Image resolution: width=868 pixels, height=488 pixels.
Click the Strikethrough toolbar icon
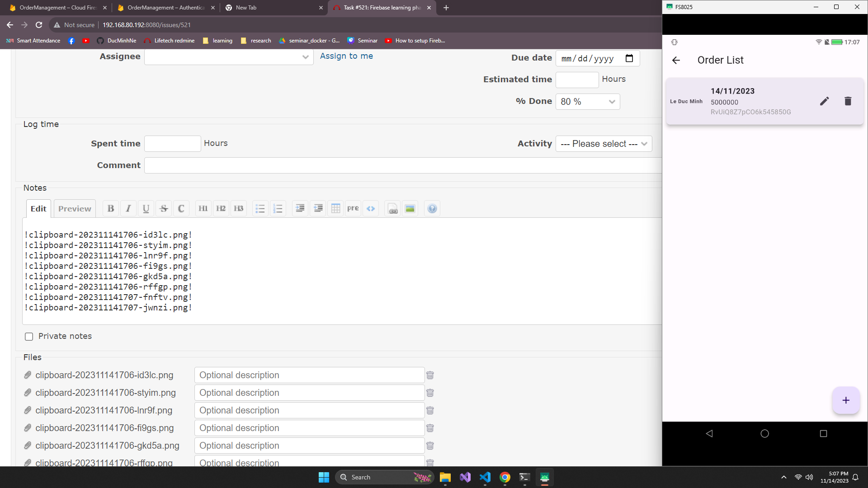tap(164, 208)
